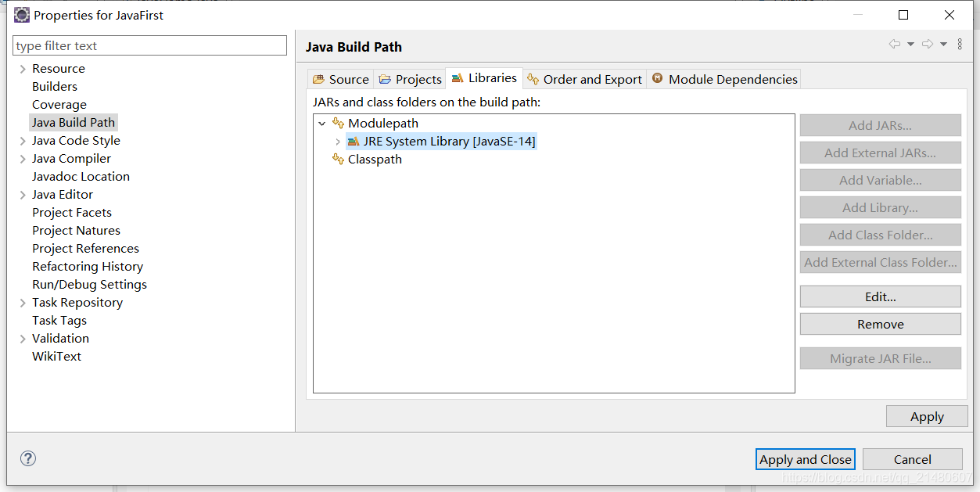Screen dimensions: 980x492
Task: Expand the Task Repository node
Action: click(x=23, y=303)
